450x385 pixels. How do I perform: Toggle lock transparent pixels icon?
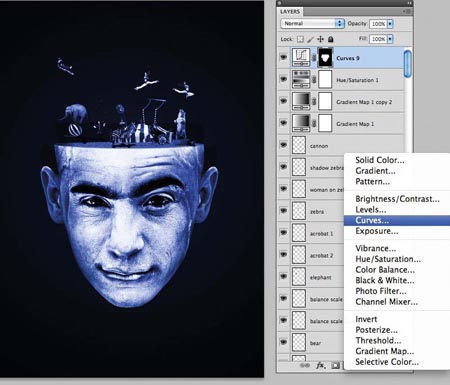(300, 39)
